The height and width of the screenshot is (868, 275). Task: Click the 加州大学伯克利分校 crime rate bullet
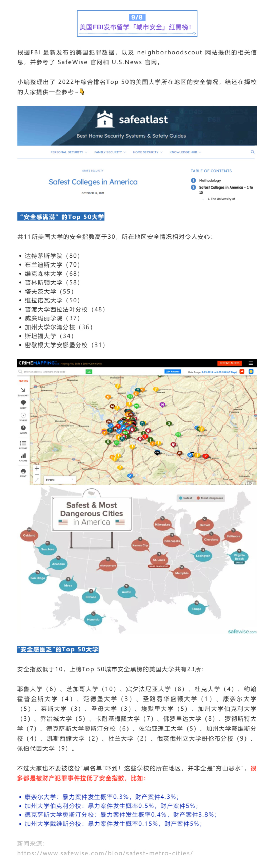tap(111, 805)
